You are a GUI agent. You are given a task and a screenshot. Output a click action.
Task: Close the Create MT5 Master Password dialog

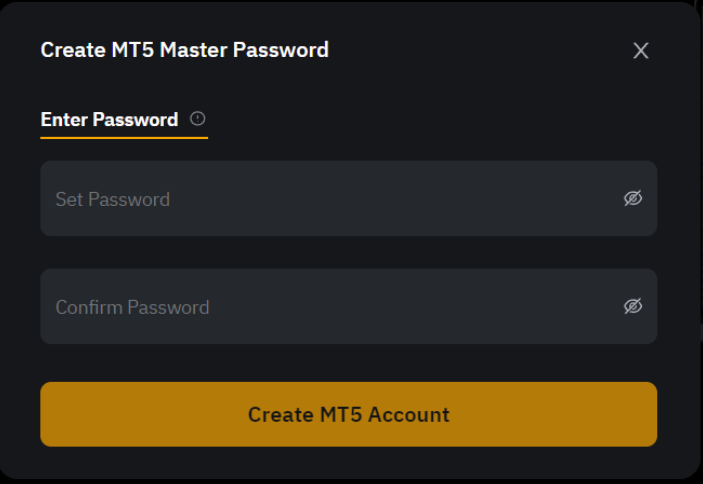(641, 51)
